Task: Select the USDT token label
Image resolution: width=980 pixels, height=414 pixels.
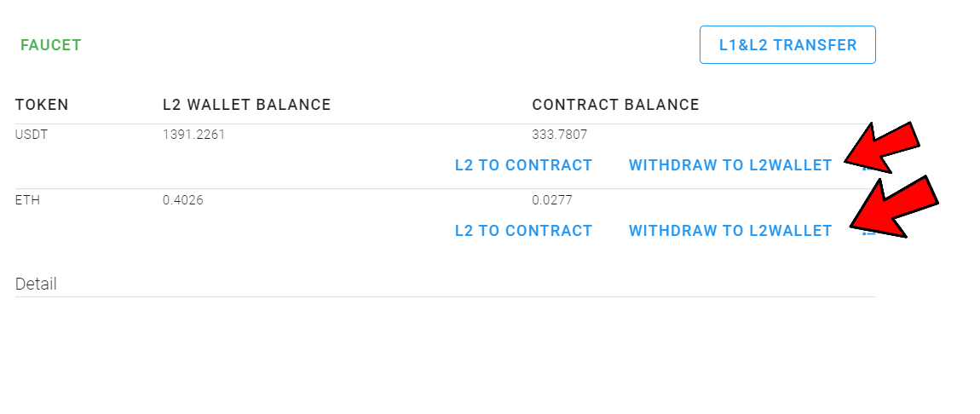Action: tap(32, 135)
